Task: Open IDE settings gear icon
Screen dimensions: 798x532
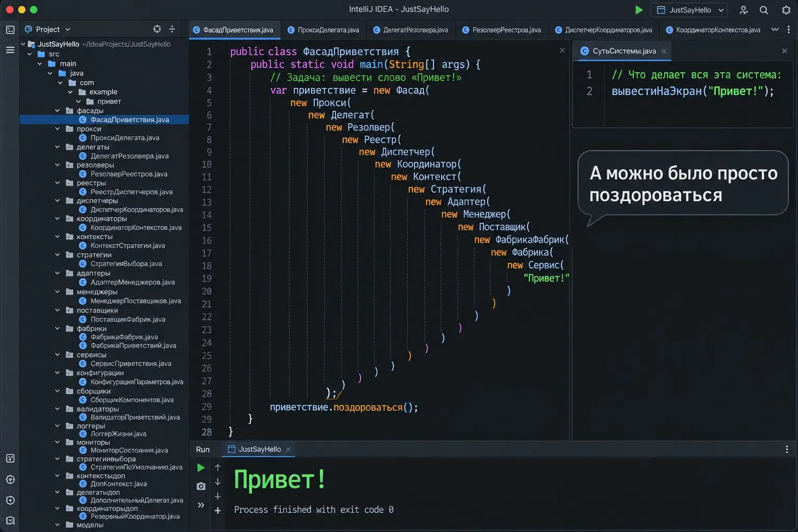Action: [786, 10]
